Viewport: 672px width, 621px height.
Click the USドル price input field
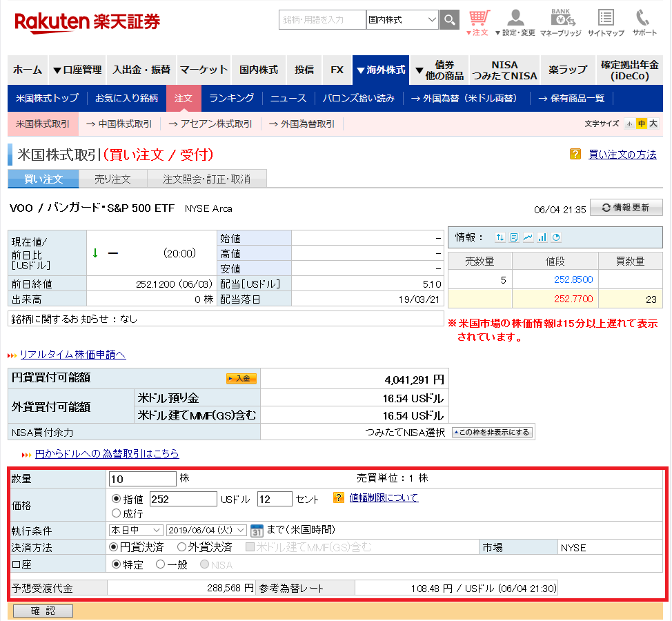pos(184,499)
